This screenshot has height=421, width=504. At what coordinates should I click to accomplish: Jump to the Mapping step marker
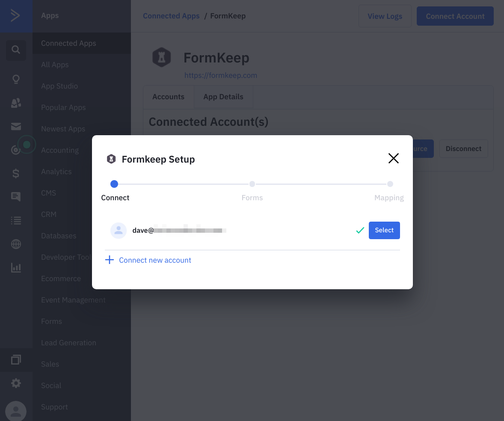[x=390, y=184]
